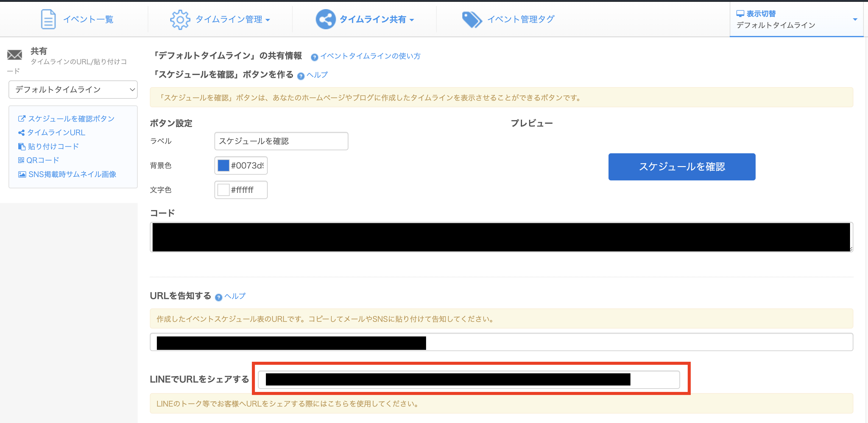Click ヘルプ link beside URLを告知する

(235, 296)
